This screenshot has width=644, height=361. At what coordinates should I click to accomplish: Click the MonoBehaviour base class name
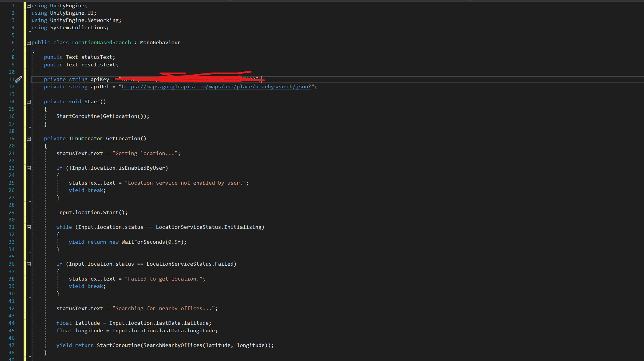pos(160,43)
